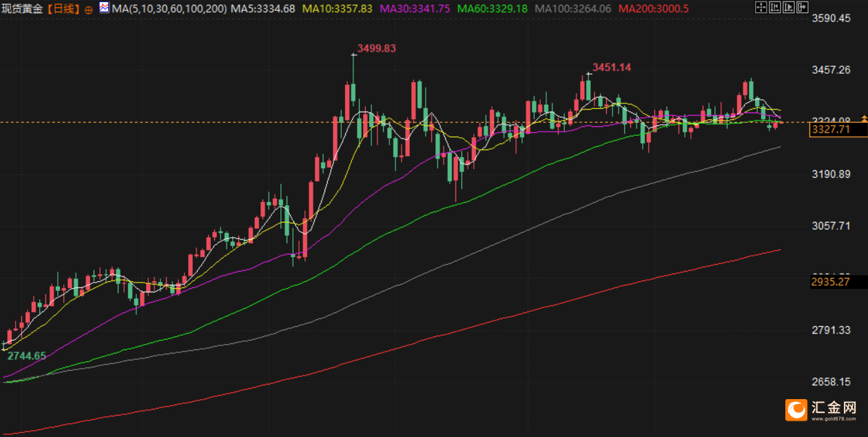Click the MA30:3341.75 readout
868x437 pixels.
click(415, 9)
